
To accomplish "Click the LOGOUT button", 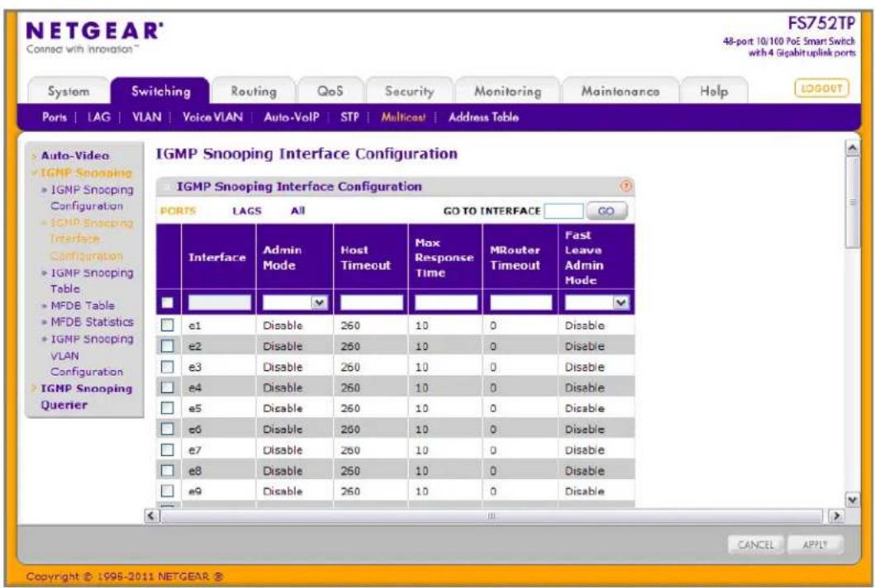I will point(821,88).
